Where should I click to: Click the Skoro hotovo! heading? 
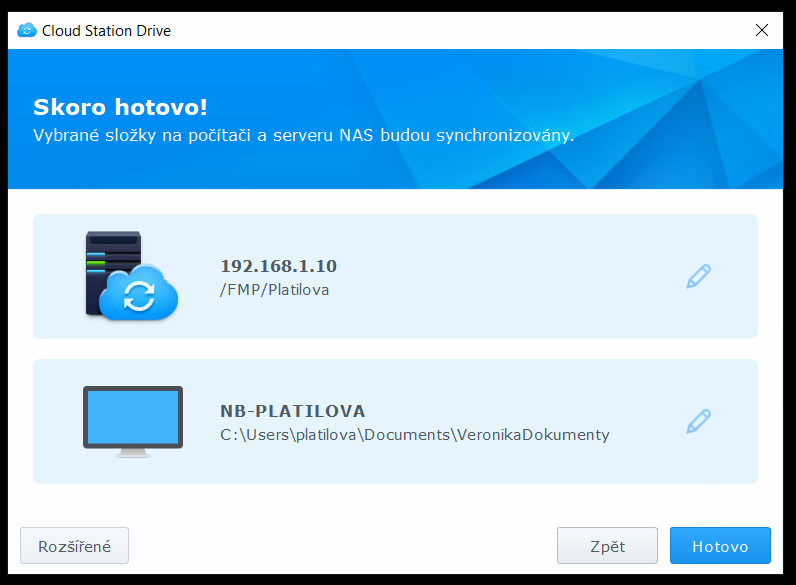click(x=120, y=107)
